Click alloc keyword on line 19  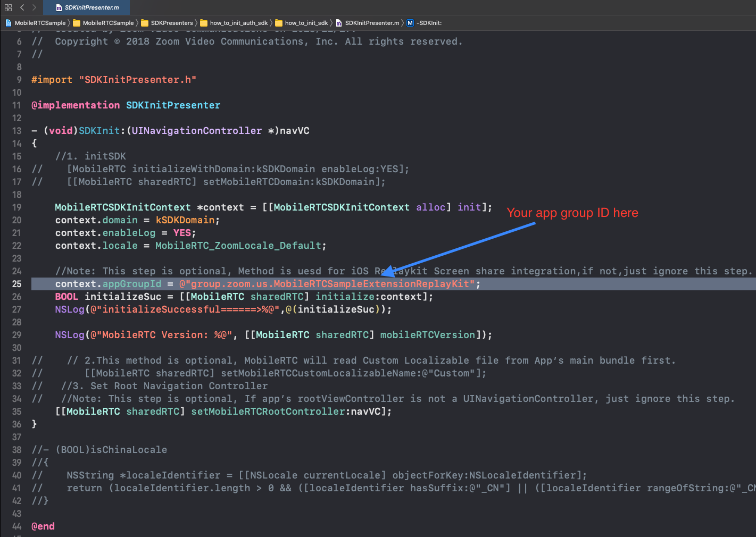coord(430,207)
